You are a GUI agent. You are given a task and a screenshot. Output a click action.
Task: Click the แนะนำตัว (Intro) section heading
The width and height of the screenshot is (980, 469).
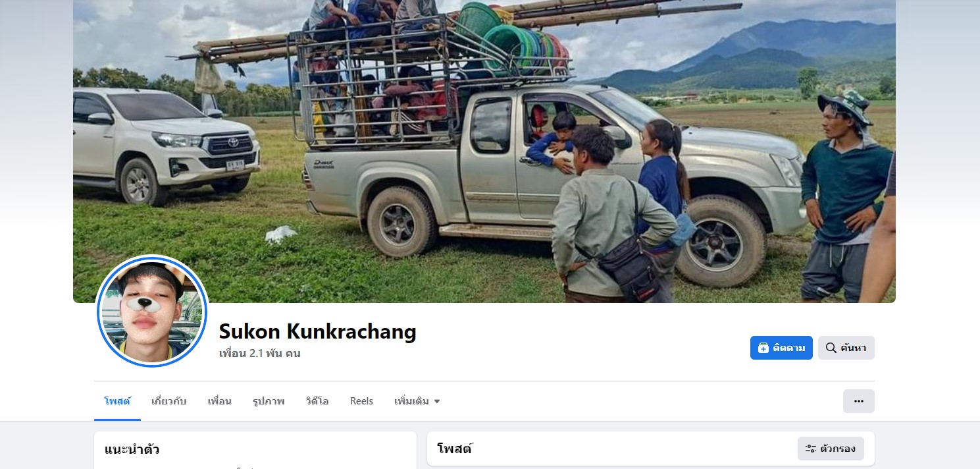pos(132,450)
